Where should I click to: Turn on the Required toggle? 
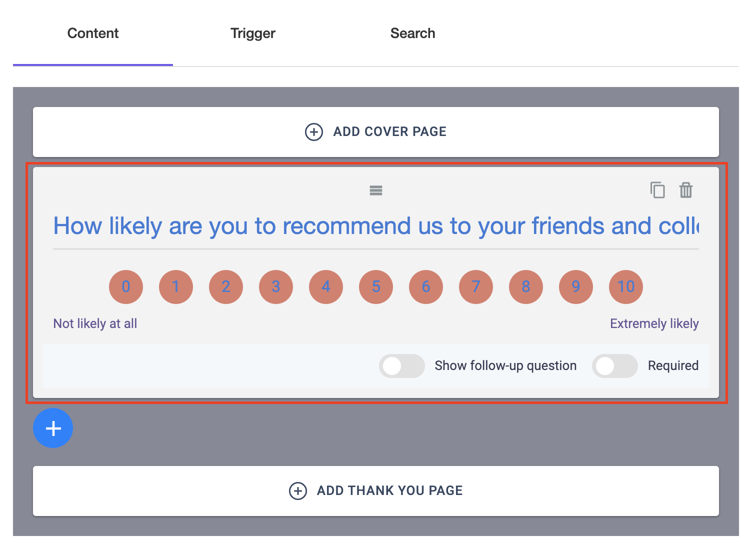coord(615,366)
